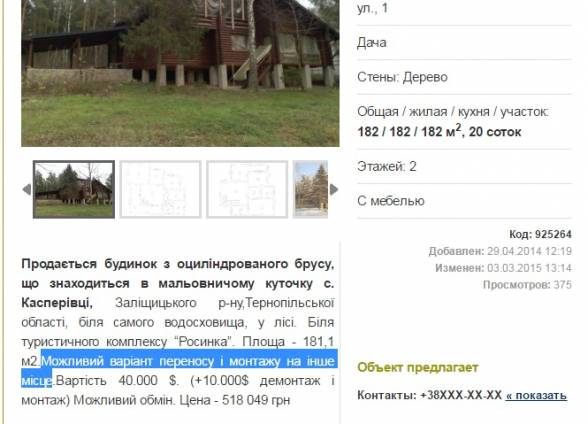Image resolution: width=588 pixels, height=424 pixels.
Task: Click the area values 182 / 182 / 182 м²
Action: pyautogui.click(x=409, y=132)
